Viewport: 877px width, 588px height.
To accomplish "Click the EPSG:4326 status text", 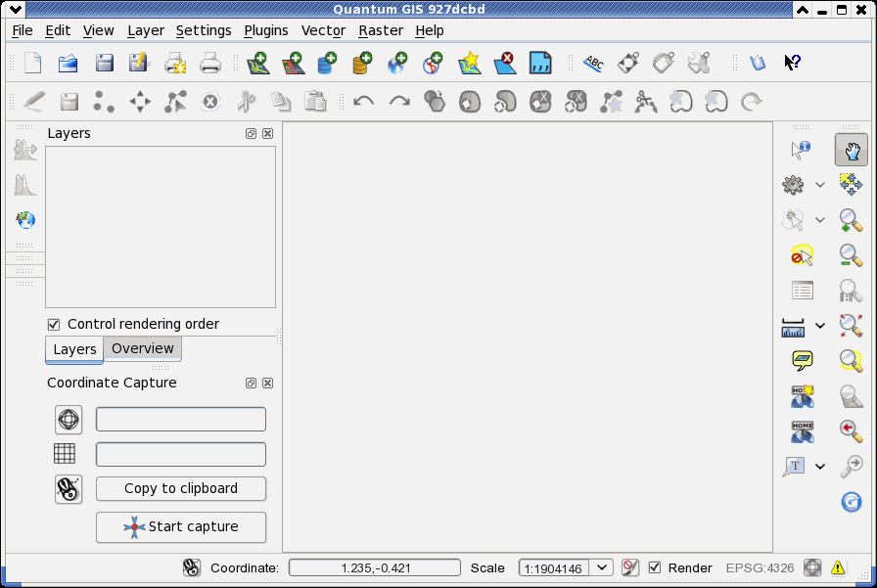I will tap(760, 567).
